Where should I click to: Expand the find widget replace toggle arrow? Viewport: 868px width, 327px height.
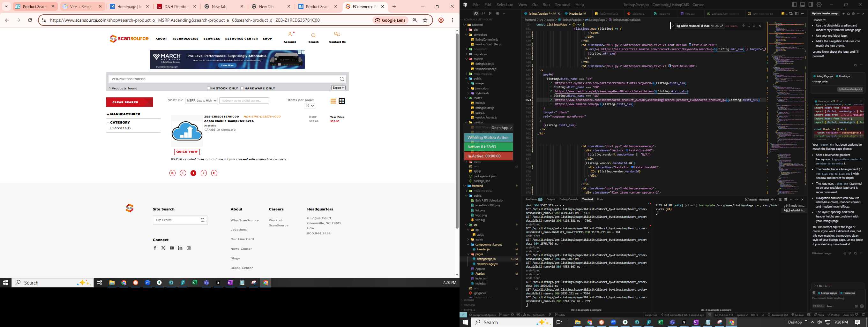point(673,26)
